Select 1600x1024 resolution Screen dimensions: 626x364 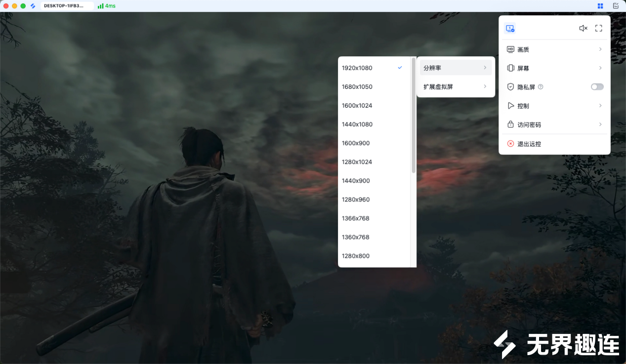point(374,105)
